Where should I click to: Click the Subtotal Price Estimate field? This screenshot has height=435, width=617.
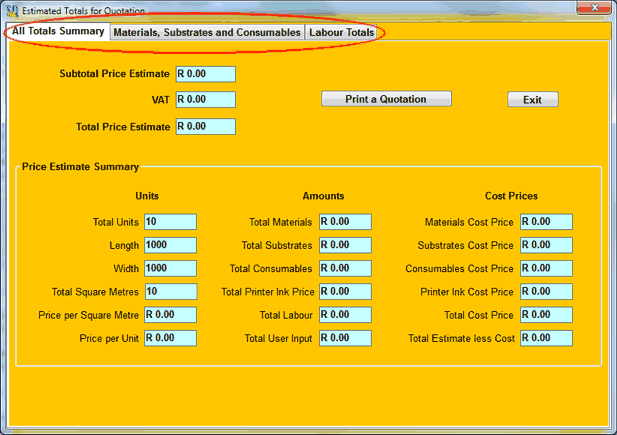205,74
